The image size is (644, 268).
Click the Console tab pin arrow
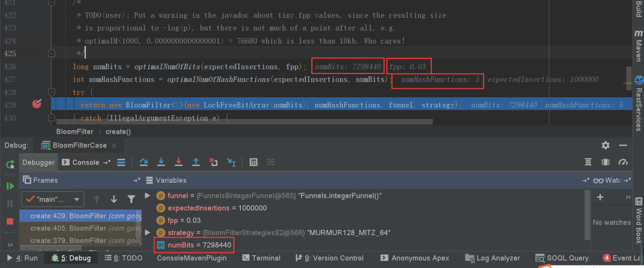(107, 162)
